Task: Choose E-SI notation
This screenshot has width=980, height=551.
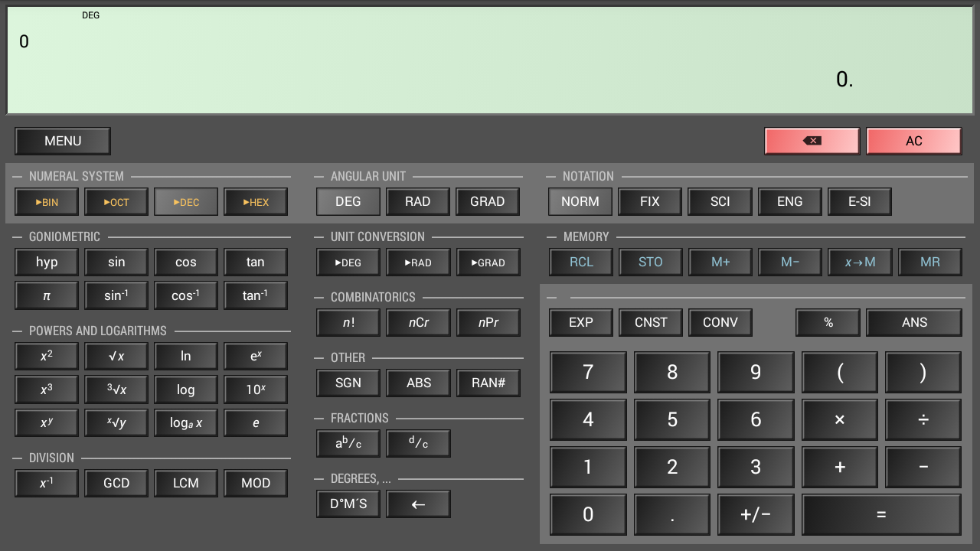Action: pyautogui.click(x=859, y=202)
